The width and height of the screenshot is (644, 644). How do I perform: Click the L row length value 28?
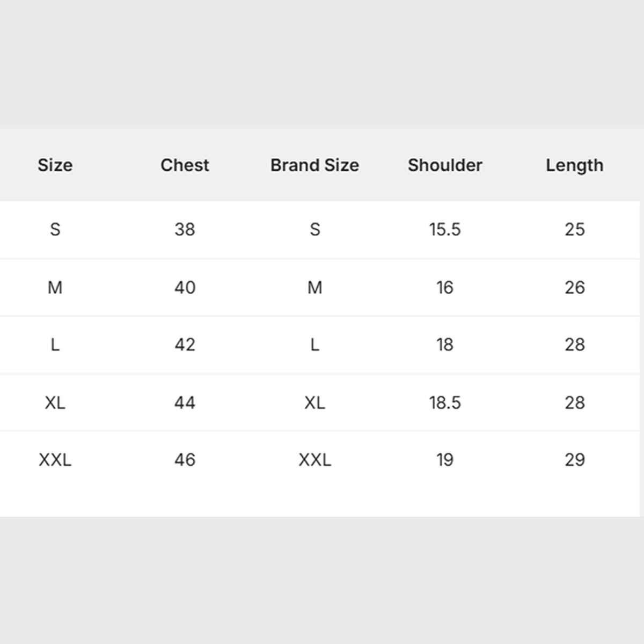(574, 345)
